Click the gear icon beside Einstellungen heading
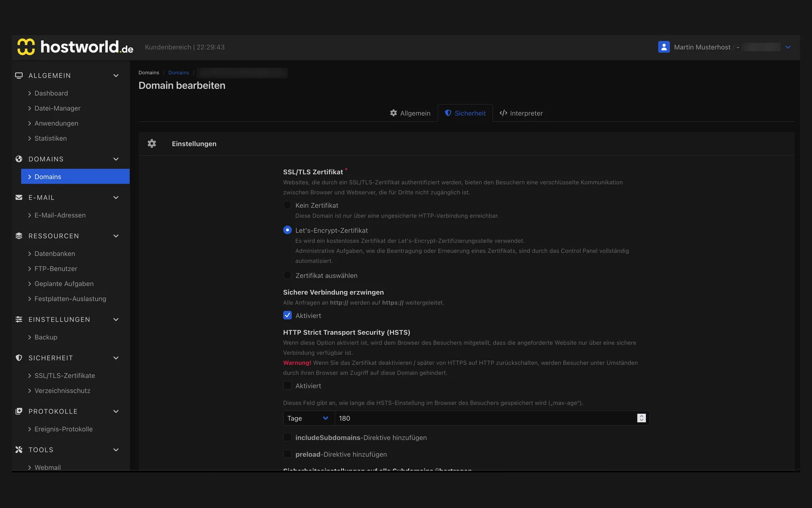Screen dimensions: 812x508 click(152, 144)
